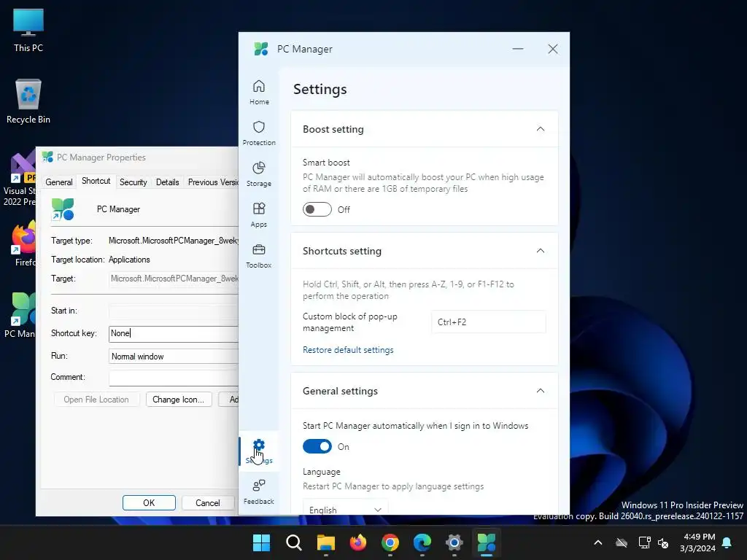Click PC Manager logo in title bar
747x560 pixels.
(261, 49)
